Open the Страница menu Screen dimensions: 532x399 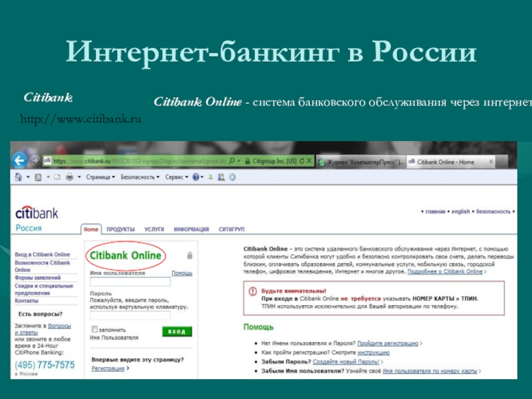pyautogui.click(x=100, y=177)
